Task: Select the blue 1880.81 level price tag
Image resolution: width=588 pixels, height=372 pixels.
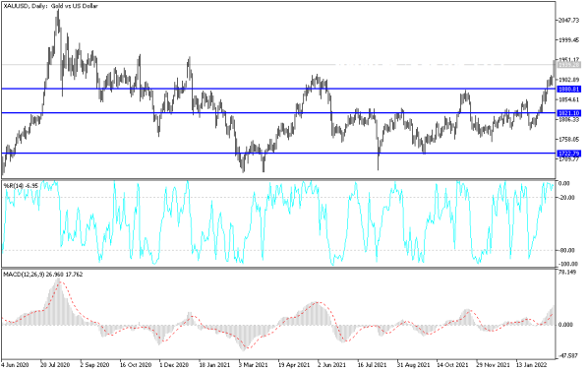Action: pos(569,89)
